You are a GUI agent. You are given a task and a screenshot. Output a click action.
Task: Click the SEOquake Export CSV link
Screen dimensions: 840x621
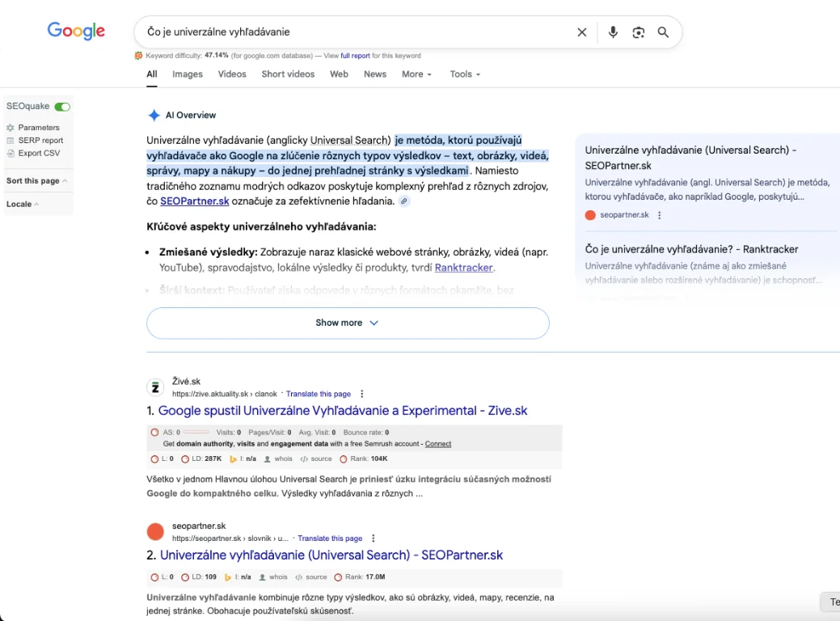pyautogui.click(x=39, y=153)
